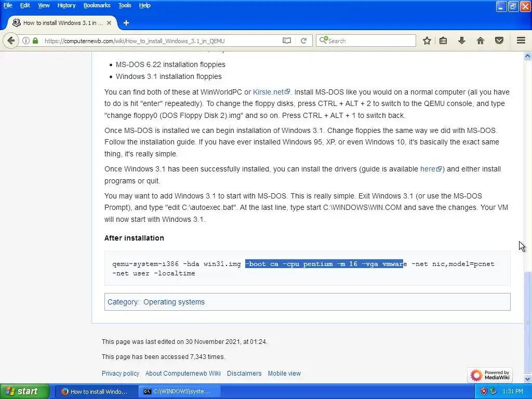Screen dimensions: 532x399
Task: Click scrollbar down arrow
Action: pos(528,379)
